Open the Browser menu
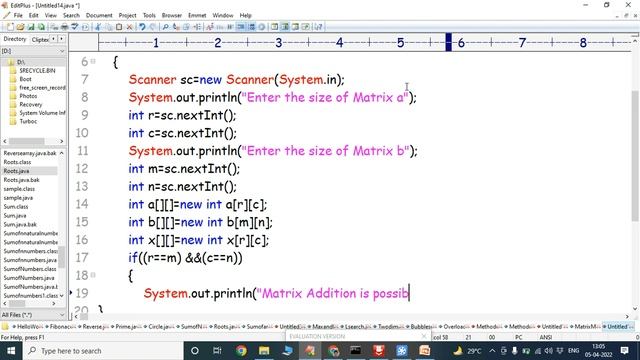This screenshot has width=640, height=360. [172, 15]
